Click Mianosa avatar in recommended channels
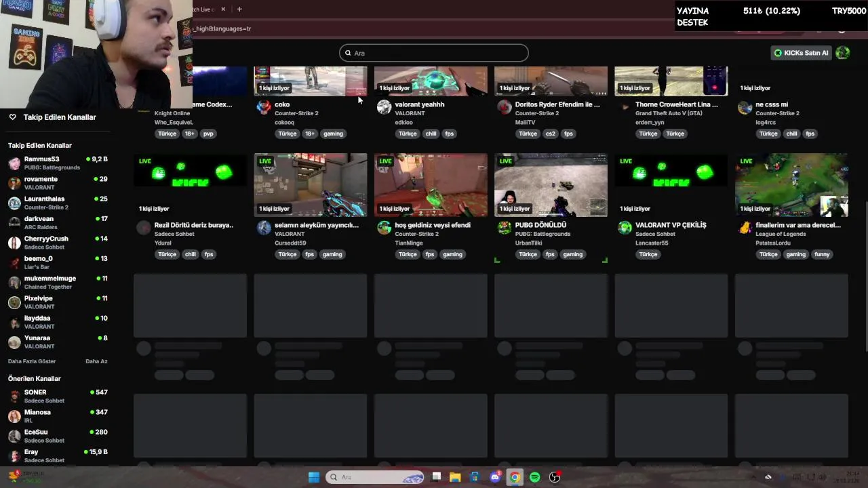The image size is (868, 488). click(x=14, y=416)
